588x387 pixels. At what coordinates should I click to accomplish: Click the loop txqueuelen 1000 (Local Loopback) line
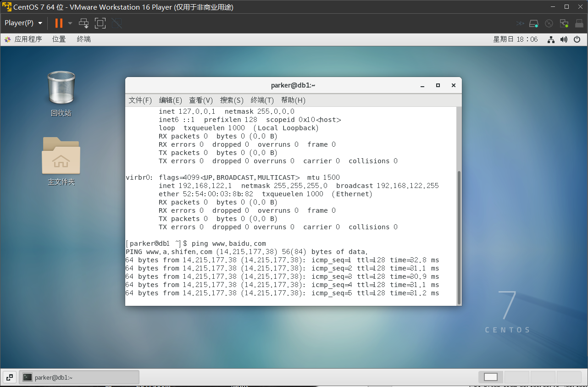click(x=239, y=128)
